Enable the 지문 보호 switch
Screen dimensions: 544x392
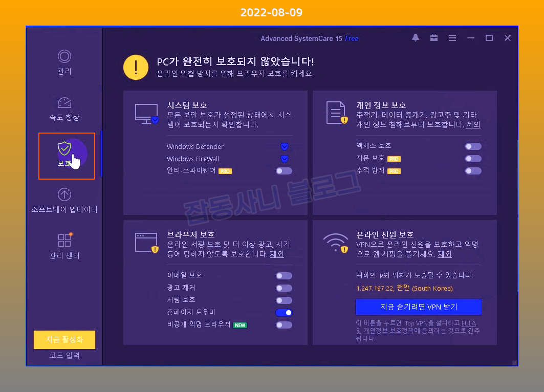pos(473,159)
